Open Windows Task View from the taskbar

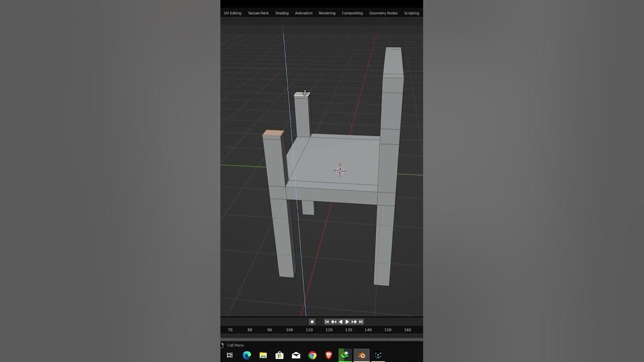click(x=230, y=355)
